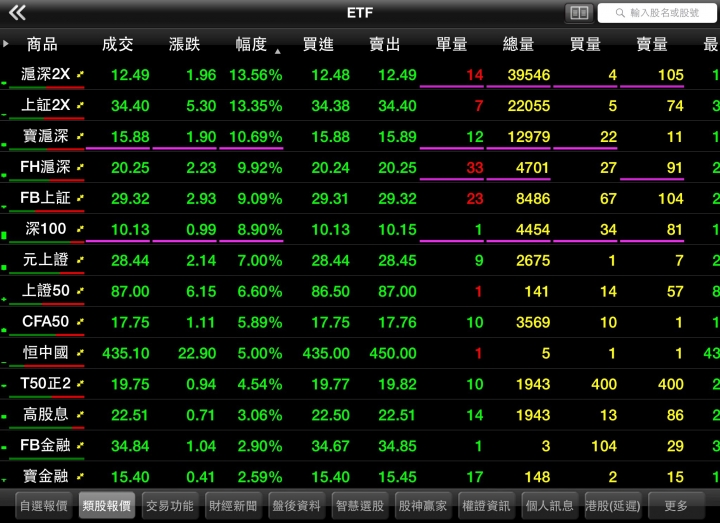The image size is (720, 523).
Task: Click the trend icon beside 滬深2X
Action: click(x=80, y=74)
